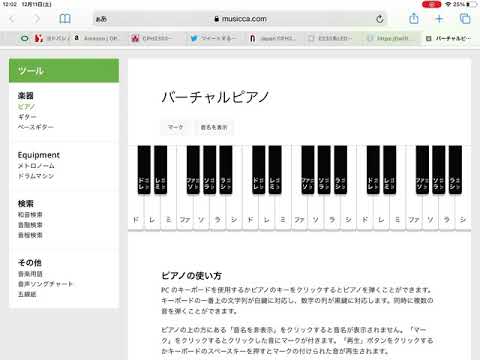Play the ファ white key in highest octave
480x360 pixels.
414,213
